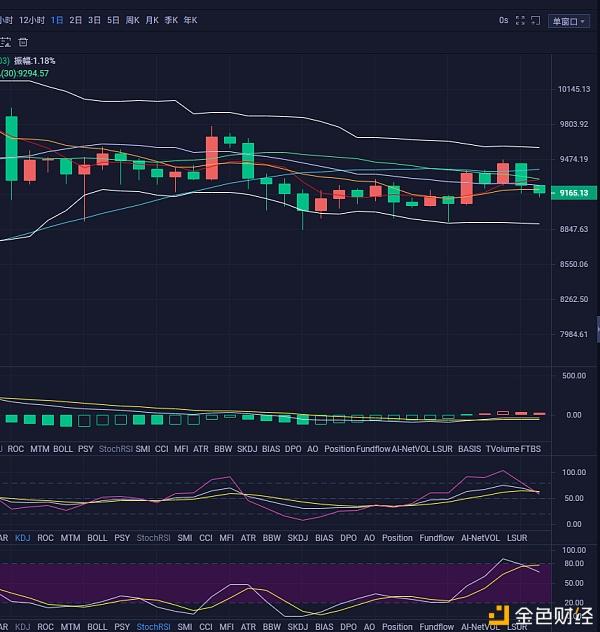Select the TVolume indicator
600x632 pixels.
click(502, 449)
